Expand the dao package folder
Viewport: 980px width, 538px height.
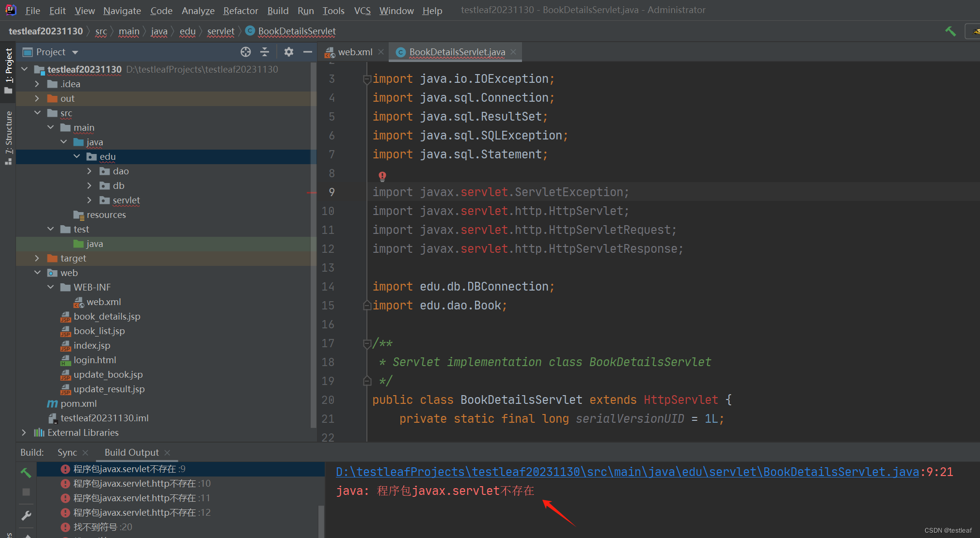[x=89, y=171]
